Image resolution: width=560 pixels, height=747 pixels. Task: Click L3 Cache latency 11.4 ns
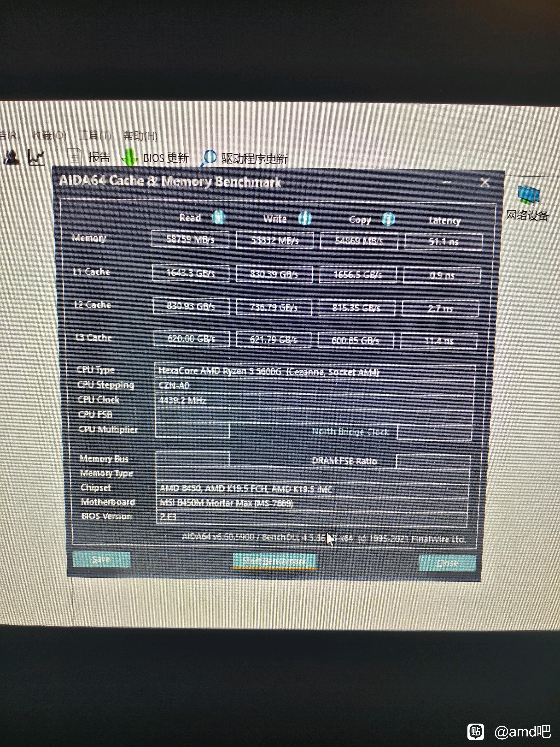coord(438,341)
